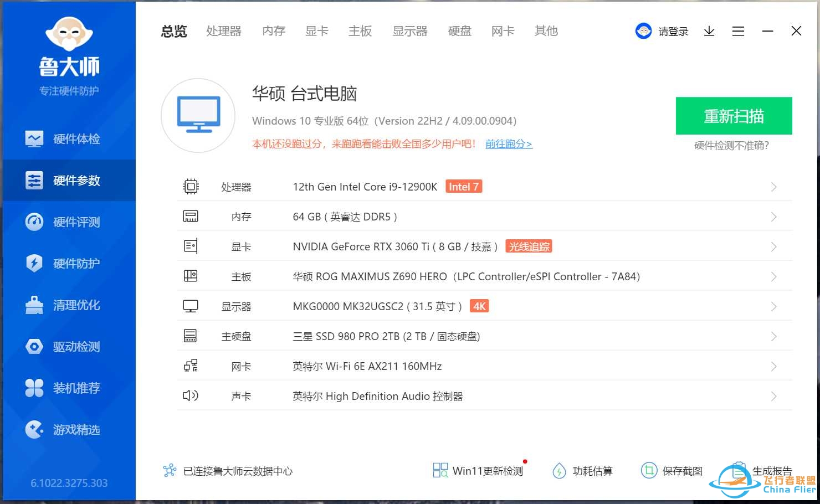This screenshot has height=504, width=820.
Task: Expand SSD 980 PRO row chevron
Action: pos(774,337)
